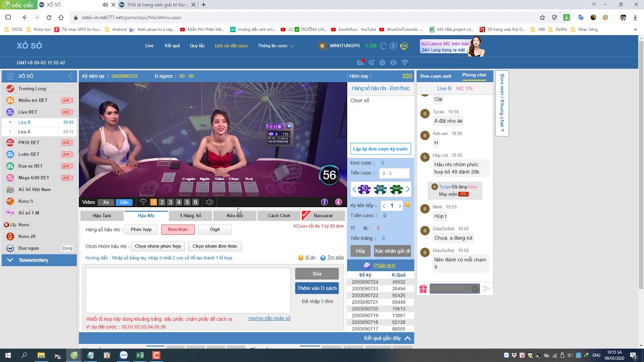Screen dimensions: 644x362
Task: Open Đua ngựa game
Action: coord(39,248)
